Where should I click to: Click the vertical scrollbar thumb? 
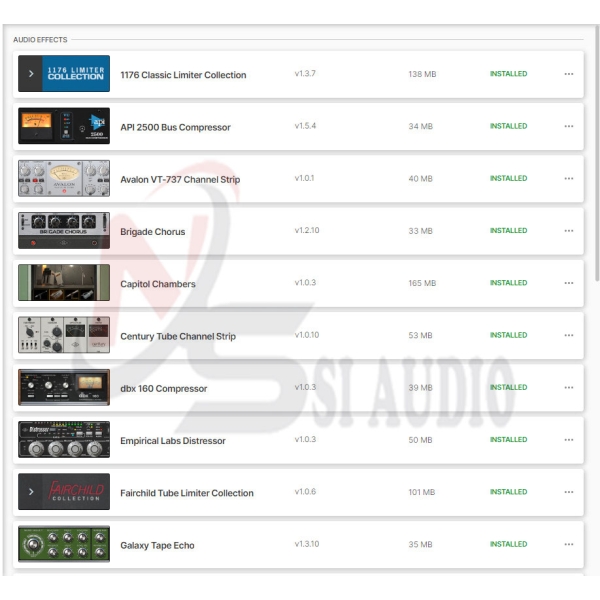coord(597,153)
